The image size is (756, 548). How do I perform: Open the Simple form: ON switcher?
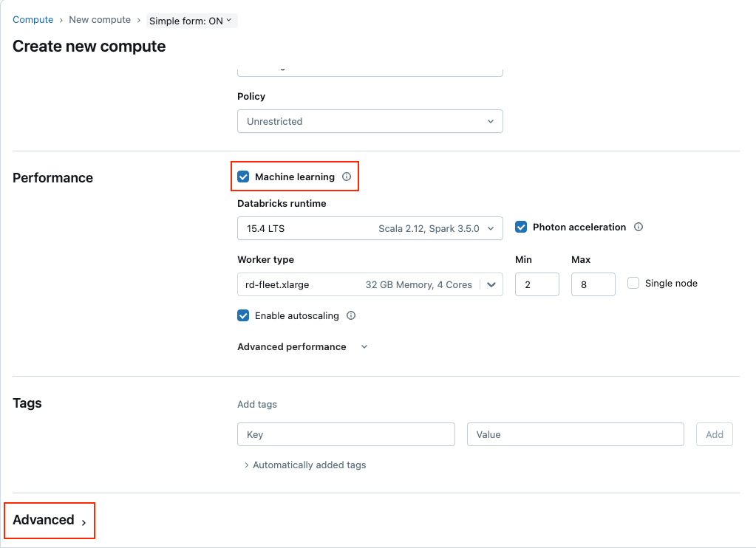(x=191, y=21)
